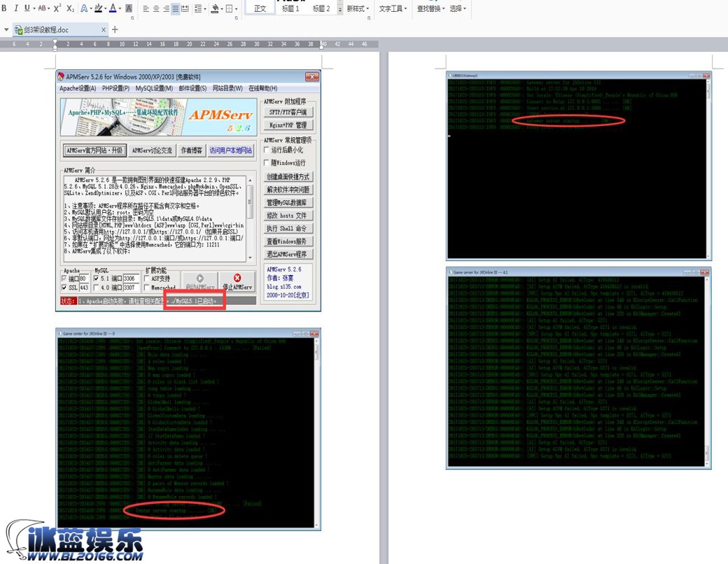Viewport: 728px width, 564px height.
Task: Toggle character shading icon
Action: (129, 8)
